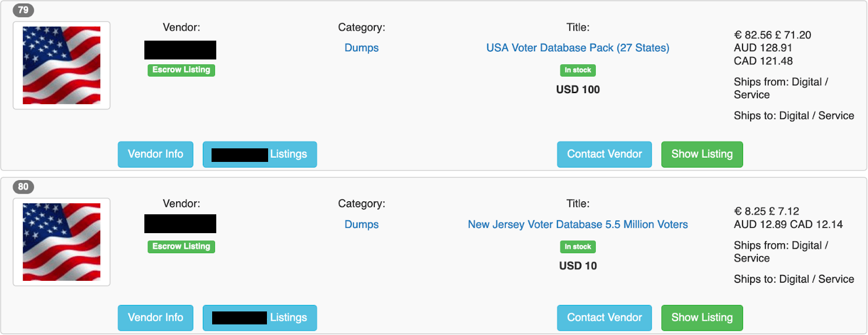The image size is (868, 335).
Task: Click Vendor Info button for listing 79
Action: [x=156, y=154]
